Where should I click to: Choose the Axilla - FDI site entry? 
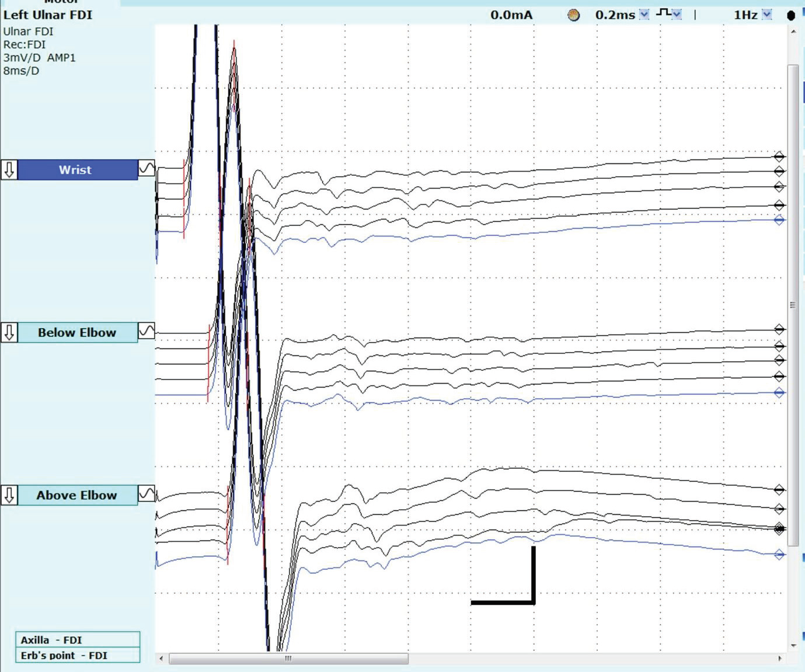pyautogui.click(x=78, y=640)
